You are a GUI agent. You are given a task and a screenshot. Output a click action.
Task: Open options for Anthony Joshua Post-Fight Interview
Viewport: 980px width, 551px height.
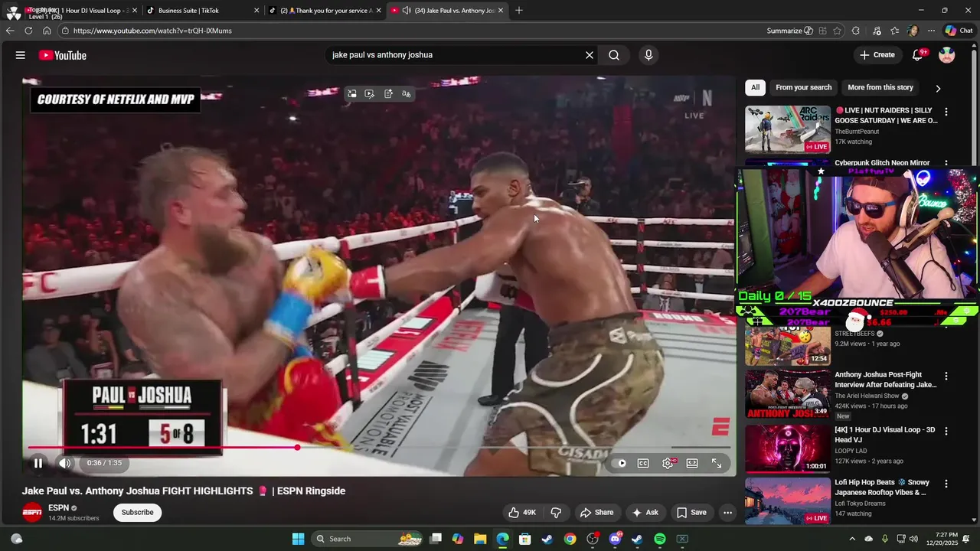coord(946,377)
